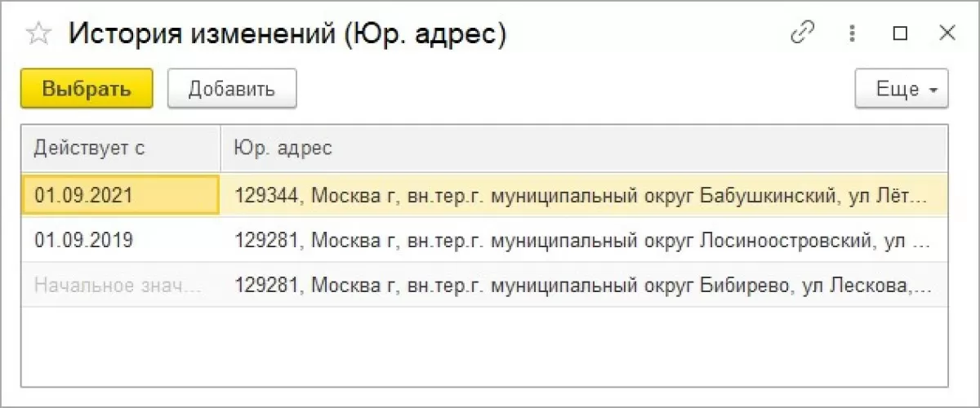This screenshot has width=980, height=408.
Task: Click the Юр. адрес column header
Action: pyautogui.click(x=283, y=148)
